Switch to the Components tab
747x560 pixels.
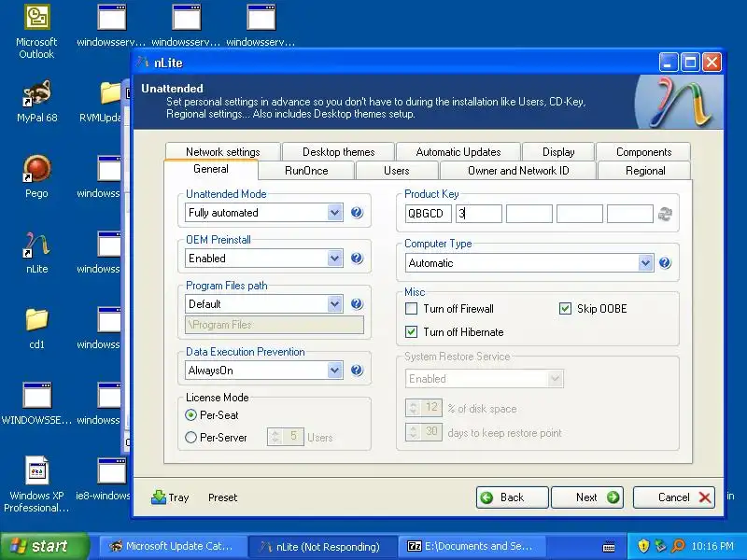tap(643, 152)
